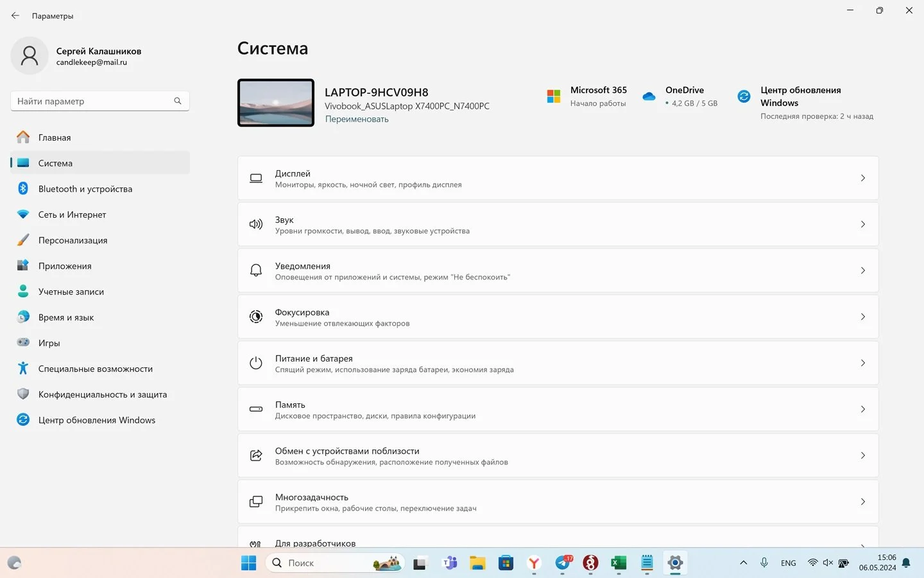Open Excel from taskbar
The height and width of the screenshot is (578, 924).
click(x=619, y=563)
